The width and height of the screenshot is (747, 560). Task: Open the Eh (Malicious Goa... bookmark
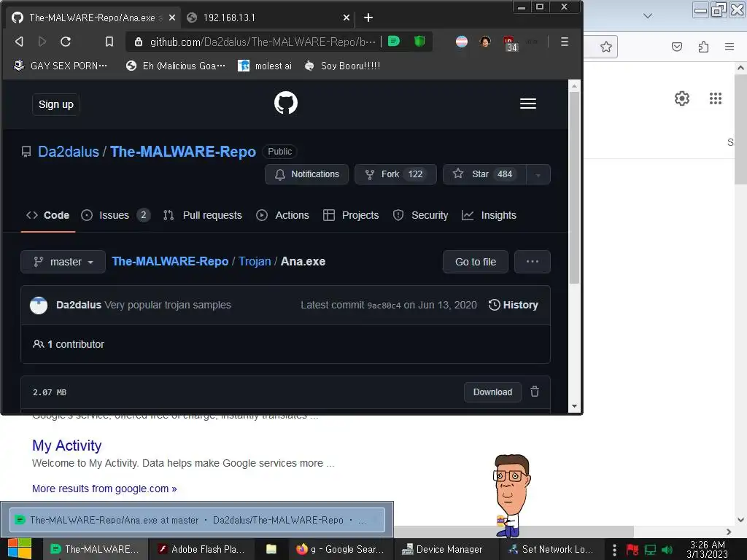(175, 66)
